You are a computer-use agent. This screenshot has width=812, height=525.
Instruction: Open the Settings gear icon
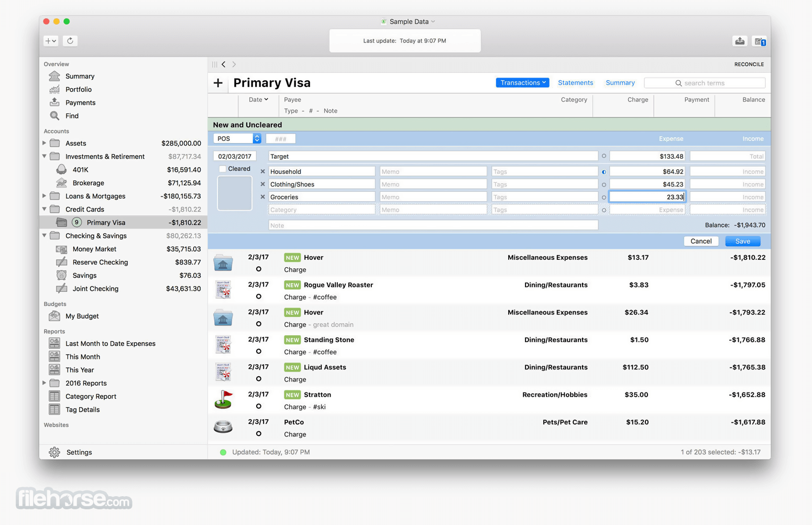pyautogui.click(x=54, y=452)
